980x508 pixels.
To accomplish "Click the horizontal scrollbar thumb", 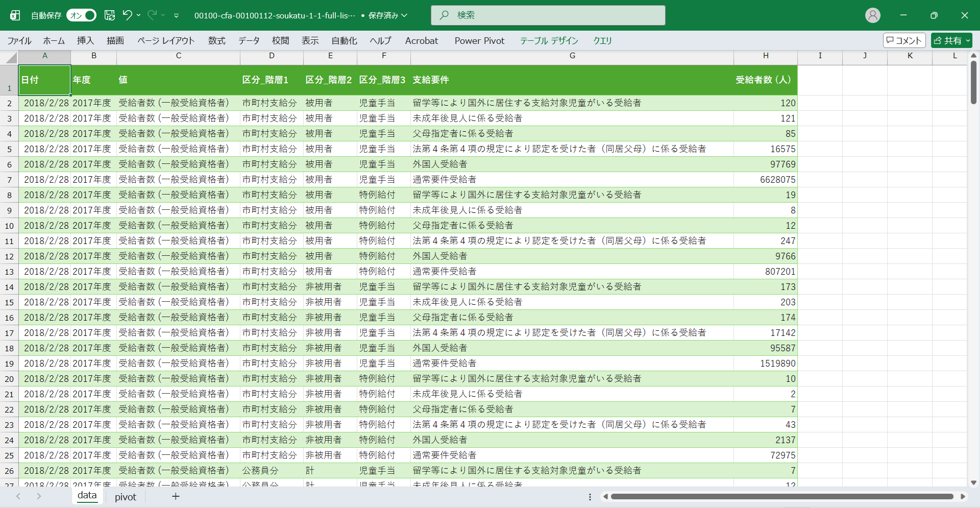I will tap(781, 496).
